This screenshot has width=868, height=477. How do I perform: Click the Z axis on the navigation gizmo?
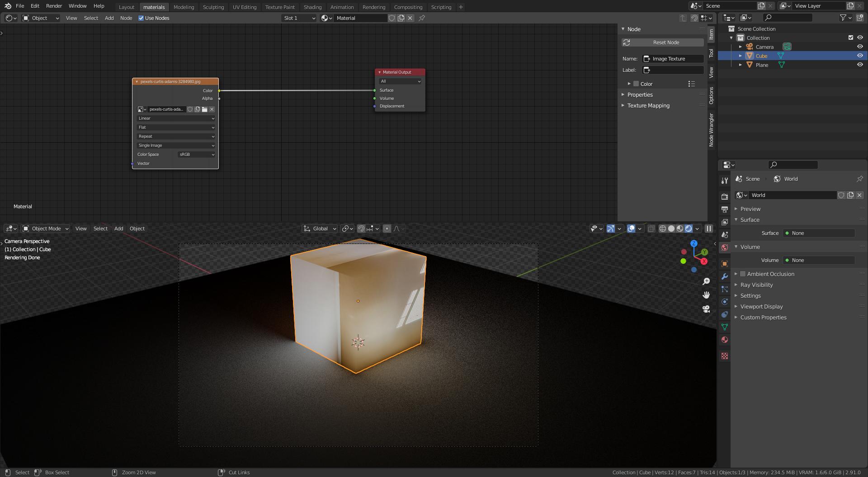[x=693, y=244]
